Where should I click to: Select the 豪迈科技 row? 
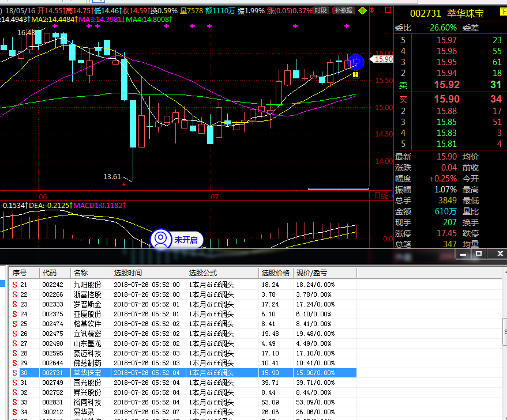(183, 353)
